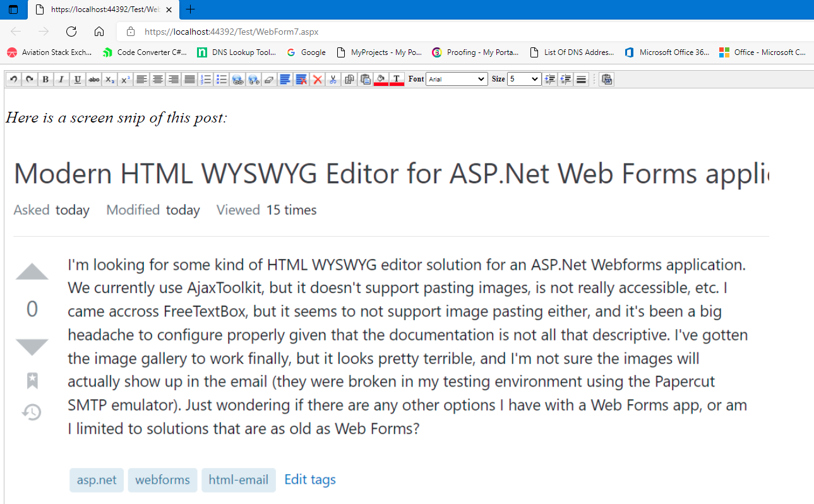Click the superscript icon
This screenshot has width=814, height=504.
[x=126, y=79]
